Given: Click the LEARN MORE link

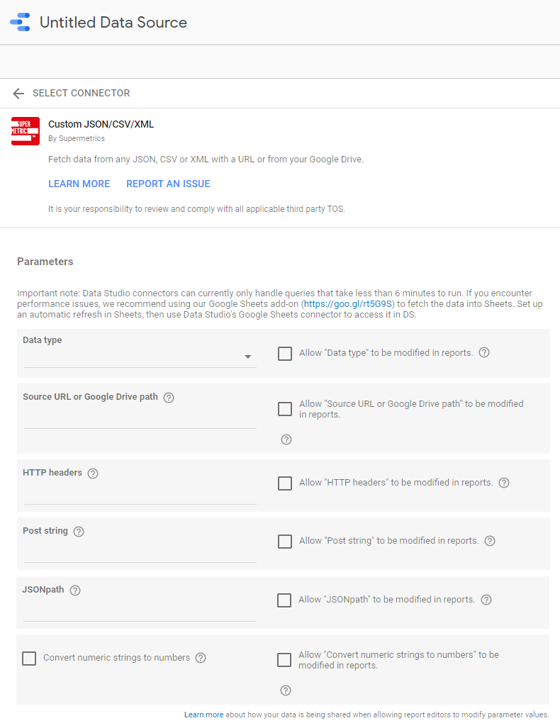Looking at the screenshot, I should 79,184.
